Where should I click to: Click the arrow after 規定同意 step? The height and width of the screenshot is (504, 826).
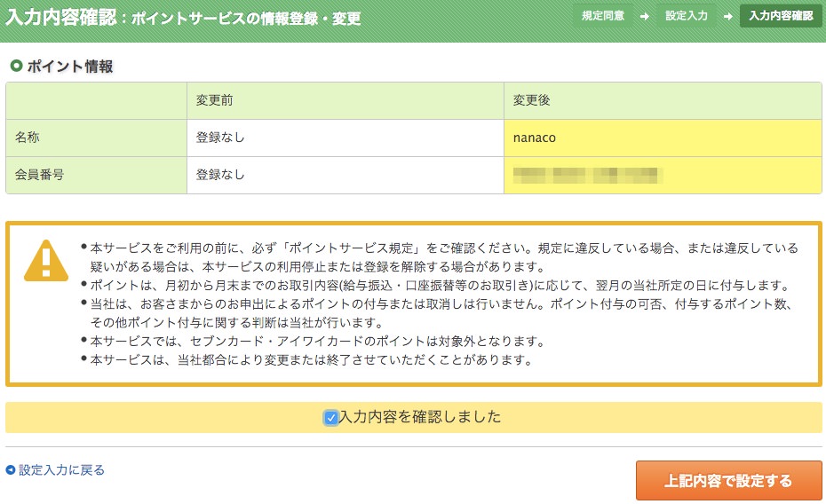click(x=643, y=16)
